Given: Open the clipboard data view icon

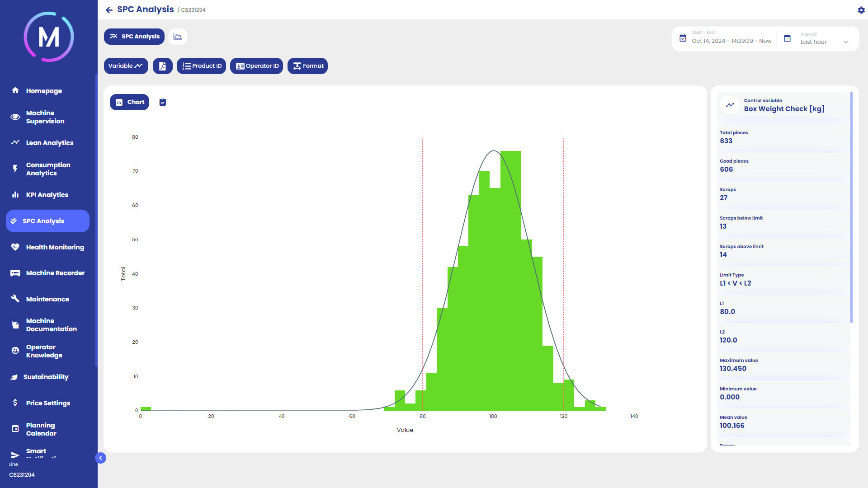Looking at the screenshot, I should [x=163, y=103].
